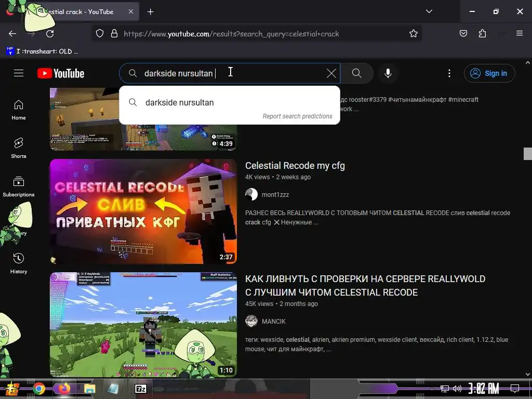The height and width of the screenshot is (399, 532).
Task: Close the 'celestial crack - YouTube' tab
Action: [131, 11]
